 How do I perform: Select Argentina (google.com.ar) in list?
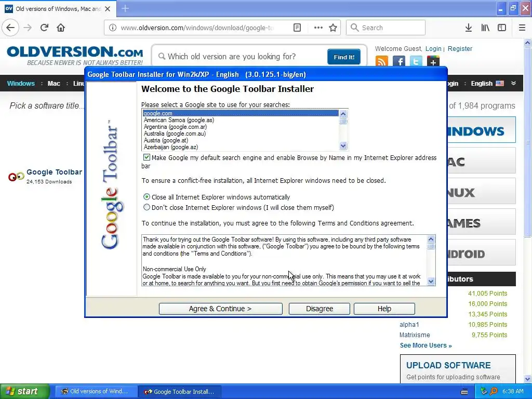240,127
